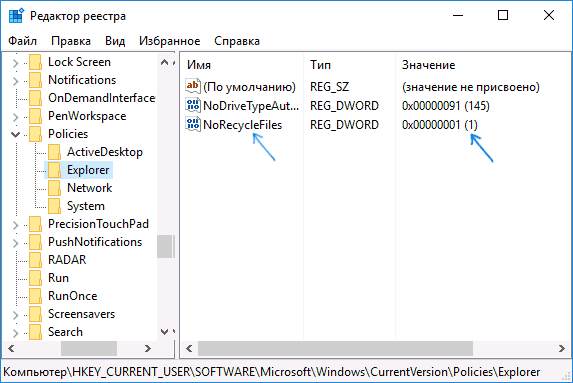573x383 pixels.
Task: Click the Explorer folder icon
Action: [54, 170]
